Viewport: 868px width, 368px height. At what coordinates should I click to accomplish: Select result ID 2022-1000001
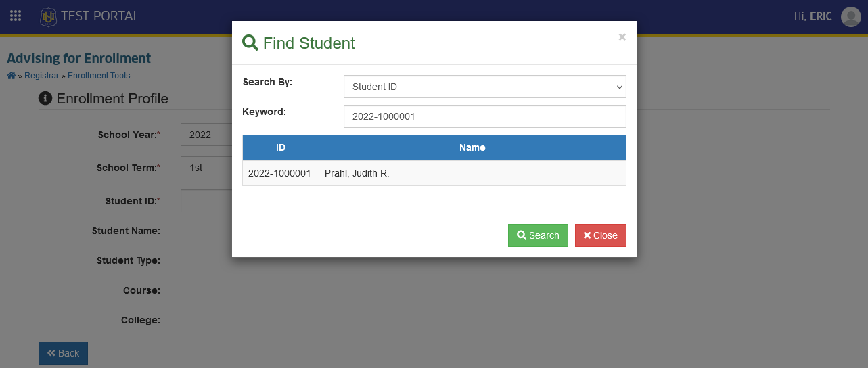click(x=279, y=173)
